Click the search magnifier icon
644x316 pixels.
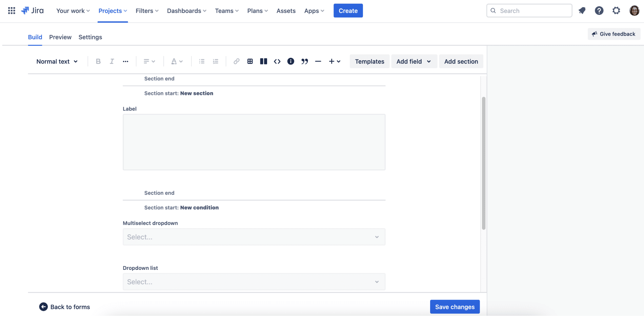pyautogui.click(x=493, y=11)
